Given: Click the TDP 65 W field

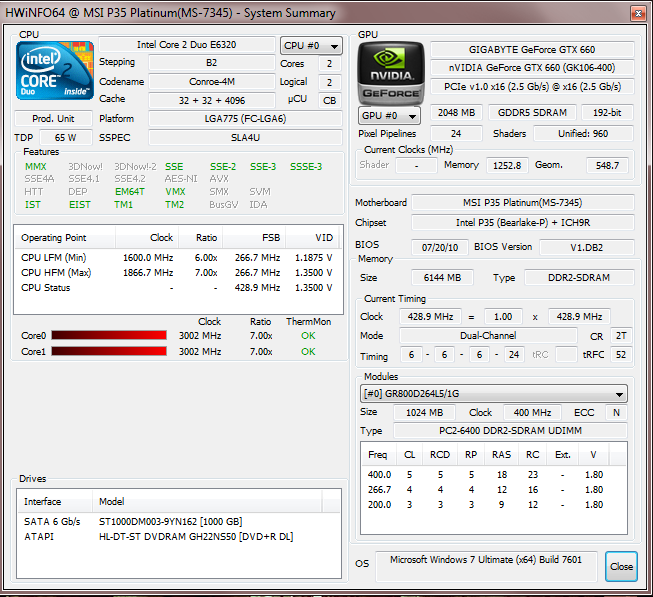Looking at the screenshot, I should [65, 137].
